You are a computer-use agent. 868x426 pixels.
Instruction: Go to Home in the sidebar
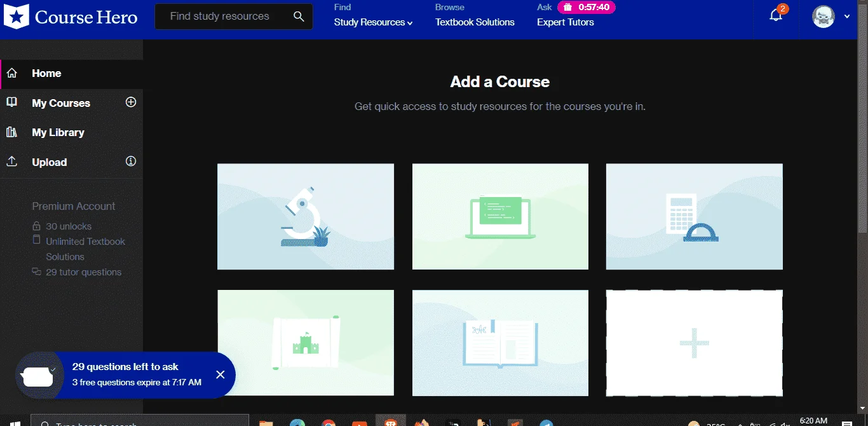tap(71, 74)
